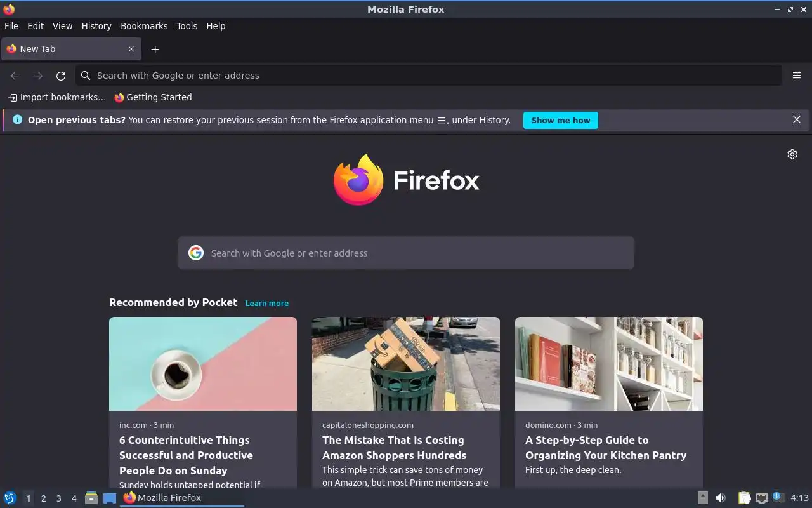This screenshot has height=508, width=812.
Task: Switch to workspace 1 in taskbar
Action: [28, 498]
